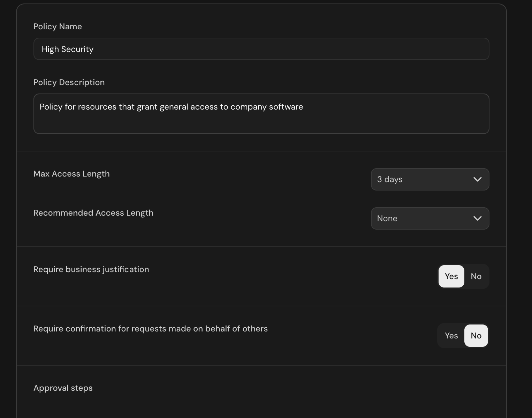Edit the Policy Name field High Security
The image size is (532, 418).
click(261, 49)
